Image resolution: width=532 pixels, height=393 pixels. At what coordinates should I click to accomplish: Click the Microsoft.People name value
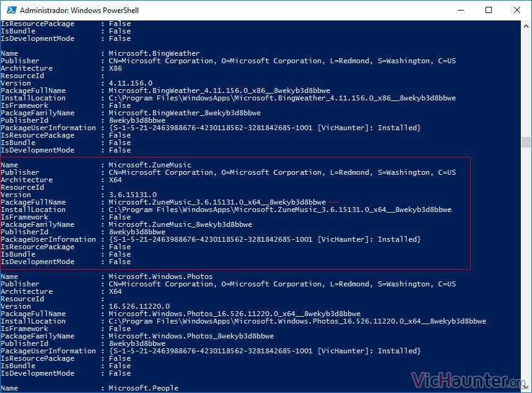143,388
